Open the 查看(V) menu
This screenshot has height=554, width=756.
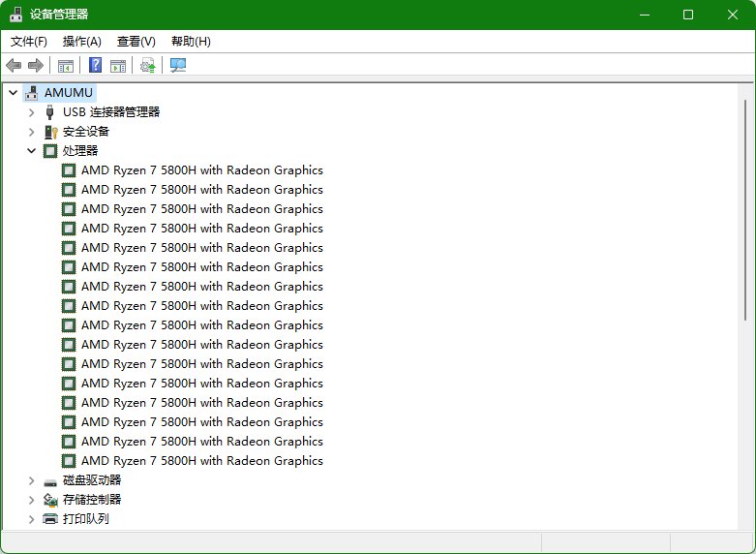tap(136, 42)
